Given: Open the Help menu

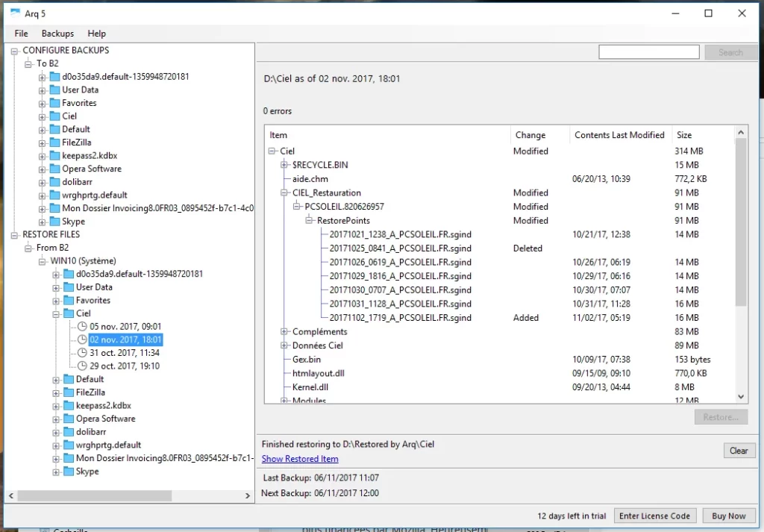Looking at the screenshot, I should pos(96,34).
